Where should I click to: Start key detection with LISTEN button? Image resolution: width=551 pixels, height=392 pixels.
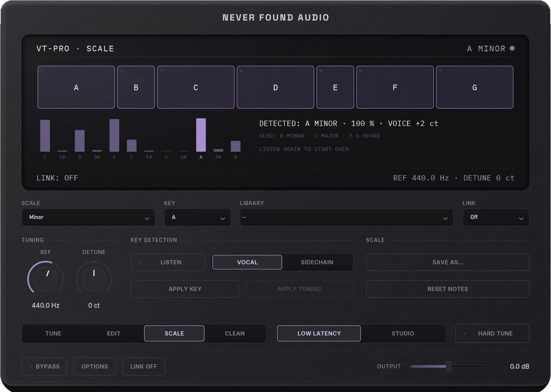(168, 262)
